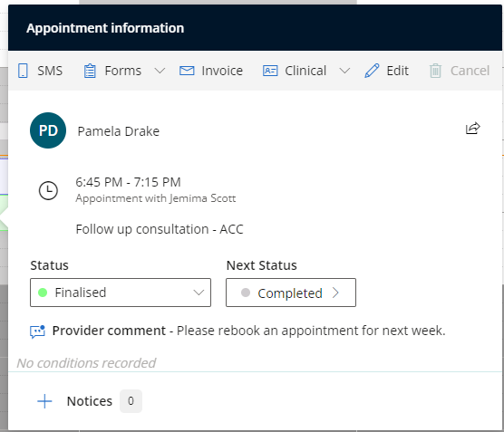
Task: Click the SMS phone icon
Action: [x=23, y=71]
